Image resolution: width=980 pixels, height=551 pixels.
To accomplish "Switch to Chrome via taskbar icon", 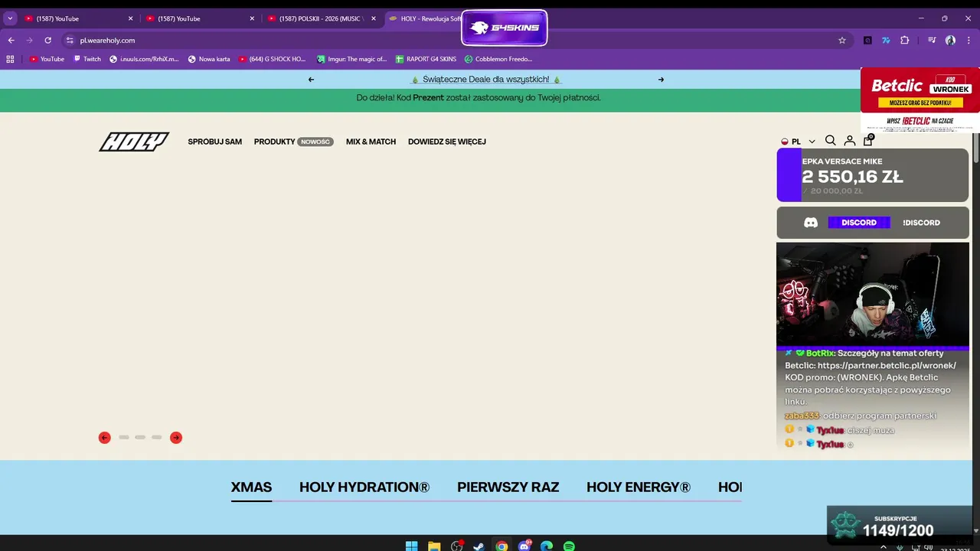I will tap(501, 546).
